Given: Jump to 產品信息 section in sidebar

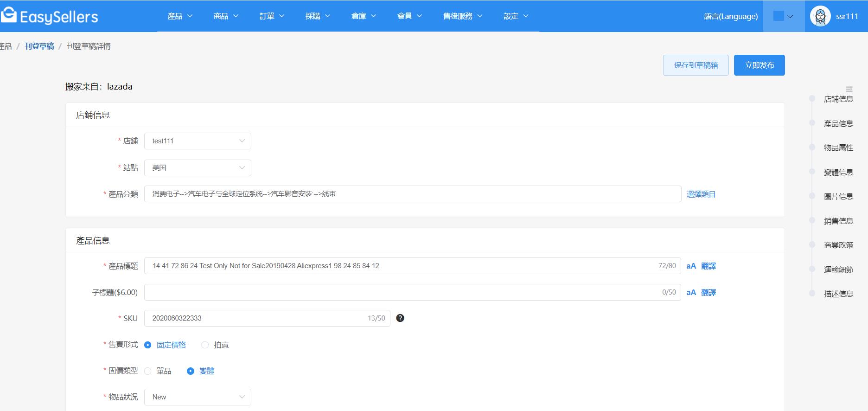Looking at the screenshot, I should 838,123.
